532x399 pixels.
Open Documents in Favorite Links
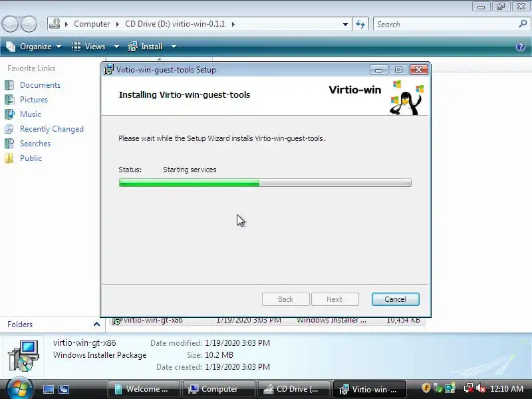pos(40,85)
